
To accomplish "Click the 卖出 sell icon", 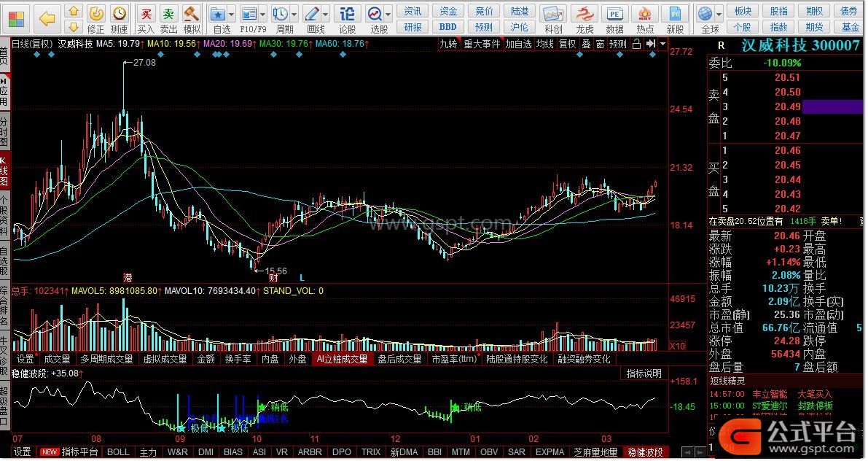I will click(x=169, y=13).
